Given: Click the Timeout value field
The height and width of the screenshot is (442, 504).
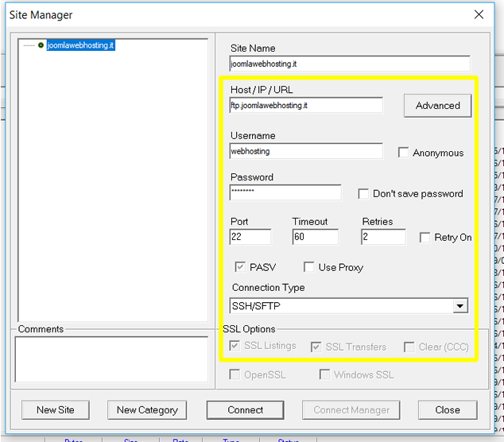Looking at the screenshot, I should (x=315, y=237).
